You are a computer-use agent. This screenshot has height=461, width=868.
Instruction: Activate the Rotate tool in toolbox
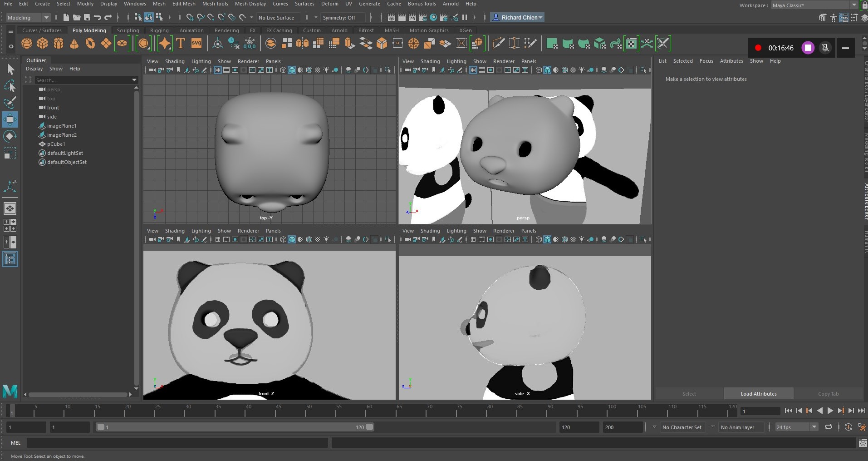click(x=10, y=136)
